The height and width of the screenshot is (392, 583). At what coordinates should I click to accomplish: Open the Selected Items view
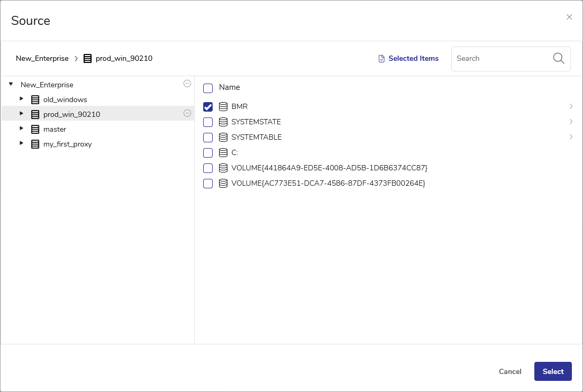(x=408, y=59)
